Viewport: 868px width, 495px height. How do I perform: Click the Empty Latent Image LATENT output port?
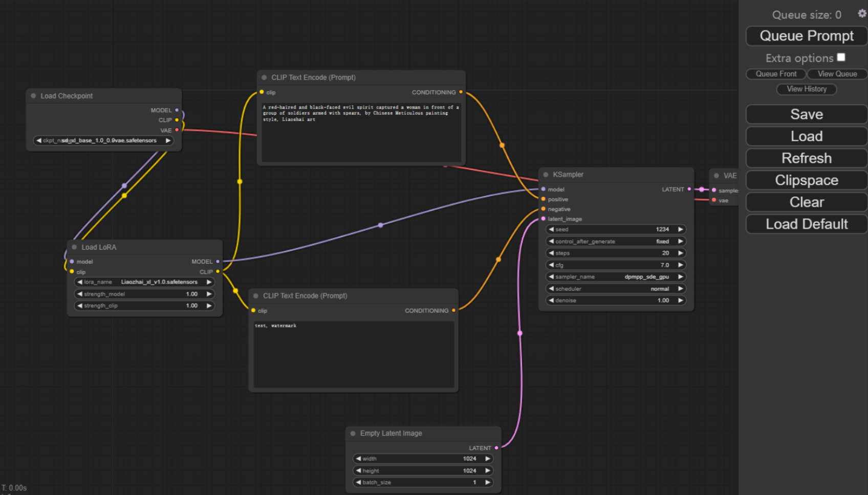tap(496, 448)
